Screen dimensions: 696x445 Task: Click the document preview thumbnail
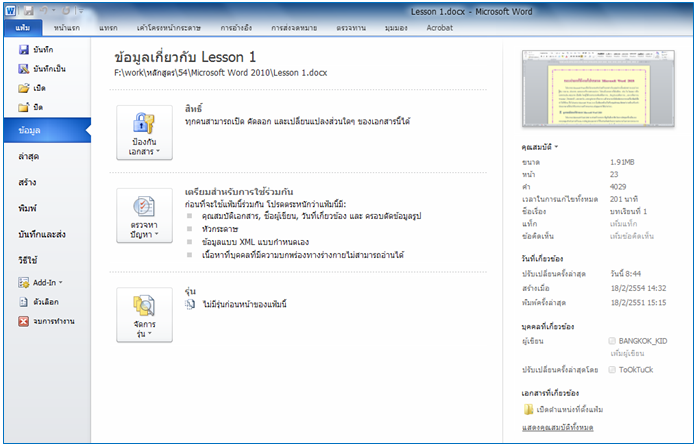pos(598,88)
